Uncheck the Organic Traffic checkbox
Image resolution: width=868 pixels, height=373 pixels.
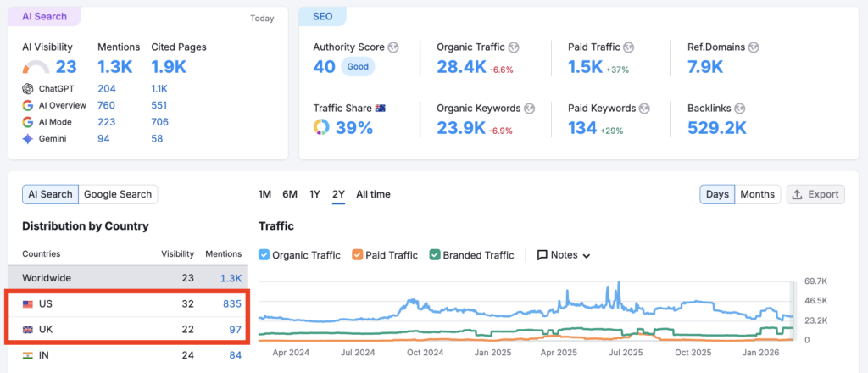click(264, 255)
